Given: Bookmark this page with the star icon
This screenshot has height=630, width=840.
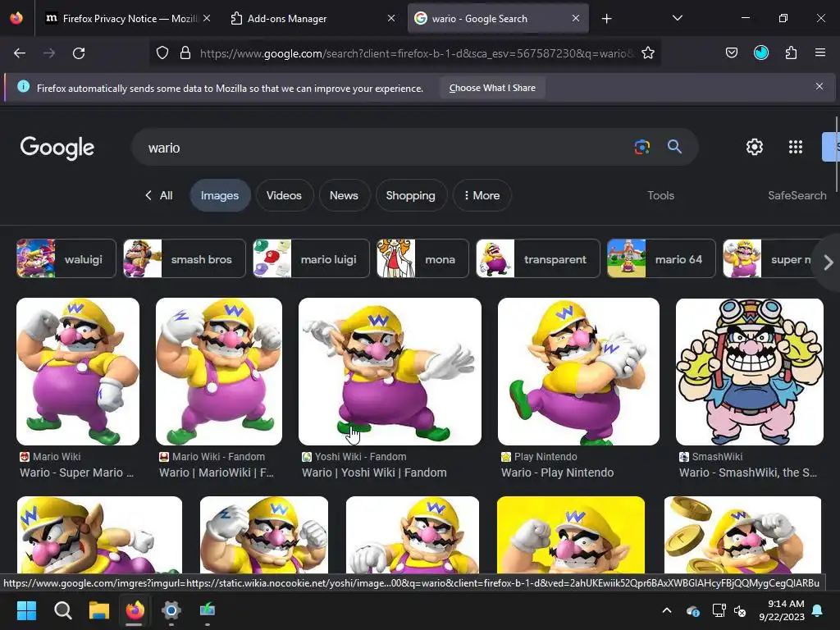Looking at the screenshot, I should coord(648,53).
